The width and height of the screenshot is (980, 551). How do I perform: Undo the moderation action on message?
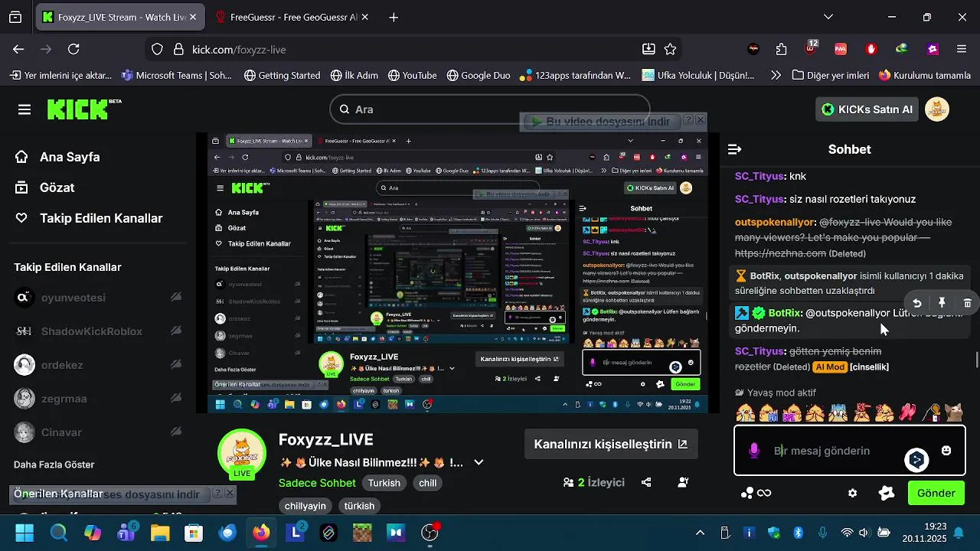pyautogui.click(x=916, y=303)
